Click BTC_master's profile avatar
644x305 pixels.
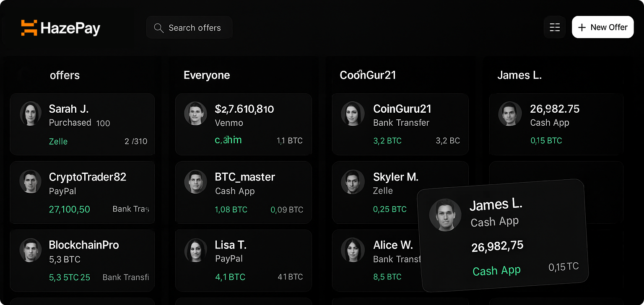(195, 181)
